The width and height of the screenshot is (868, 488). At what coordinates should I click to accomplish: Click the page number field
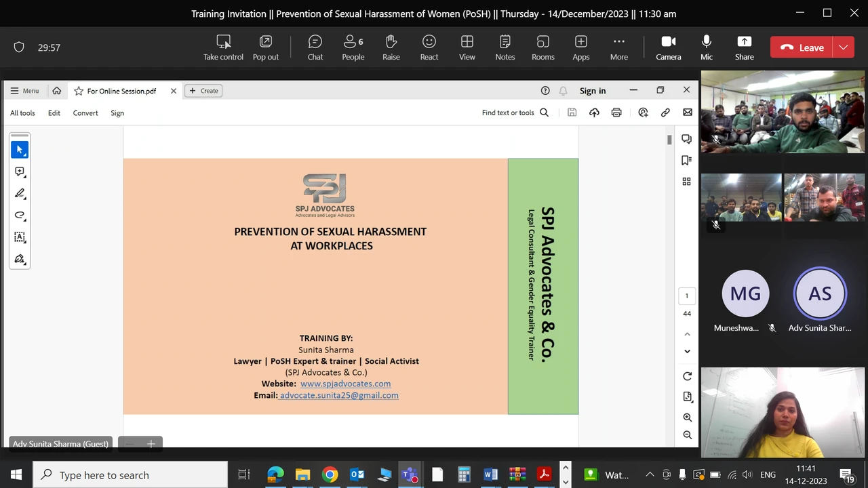coord(686,296)
